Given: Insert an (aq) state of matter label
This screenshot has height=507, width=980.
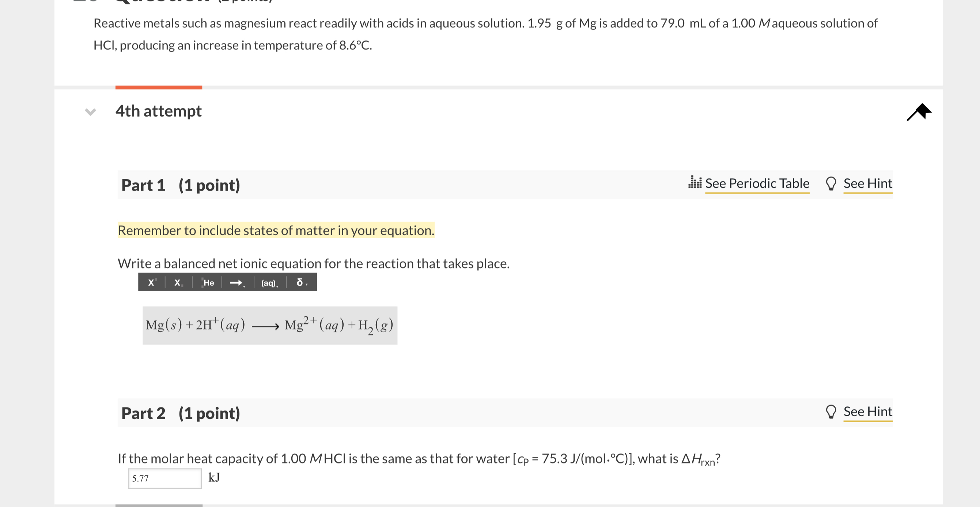Looking at the screenshot, I should pos(268,283).
